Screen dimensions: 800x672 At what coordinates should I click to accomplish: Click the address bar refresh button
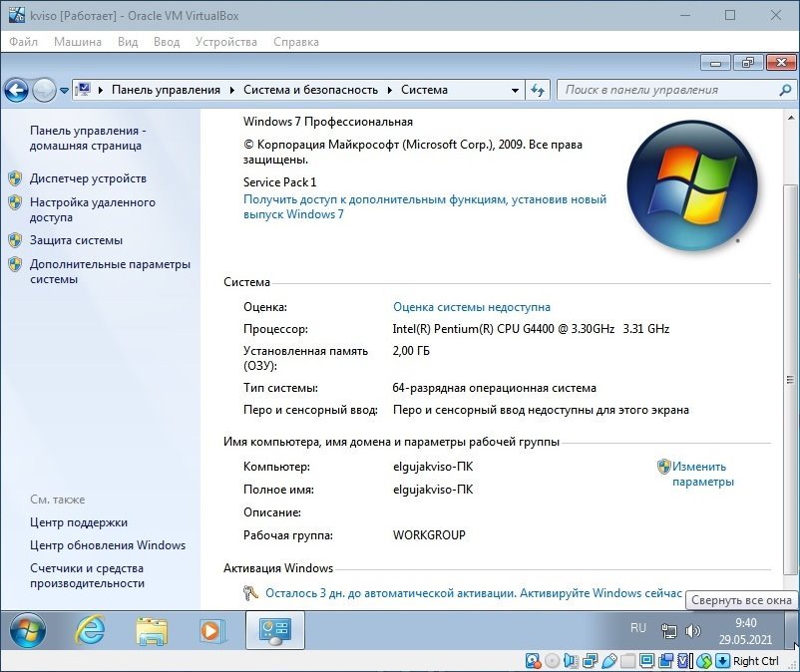point(538,90)
